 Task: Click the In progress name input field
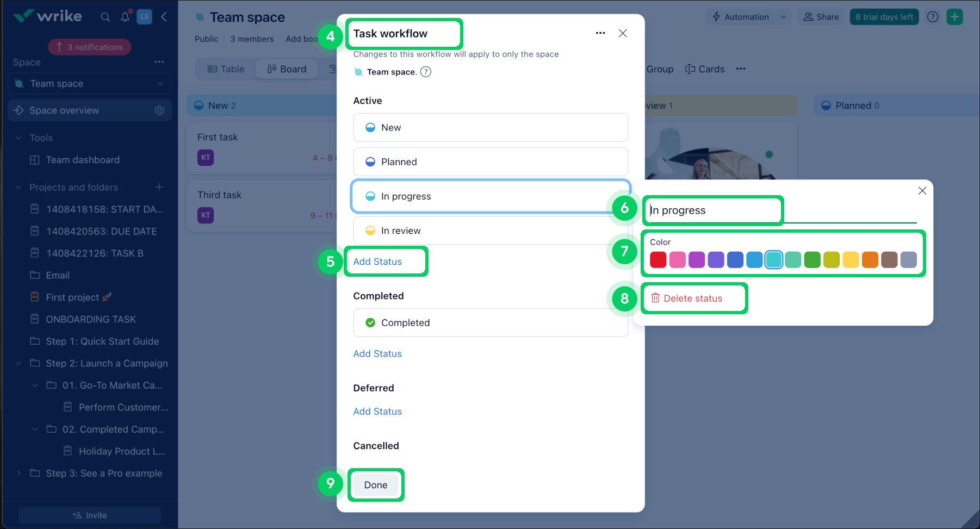pos(712,210)
